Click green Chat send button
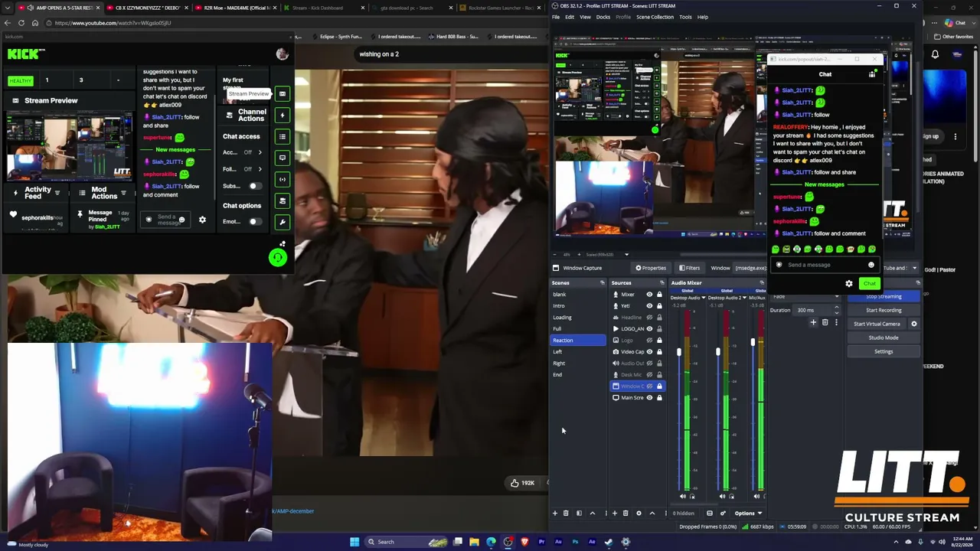Screen dimensions: 980x551 (x=869, y=284)
